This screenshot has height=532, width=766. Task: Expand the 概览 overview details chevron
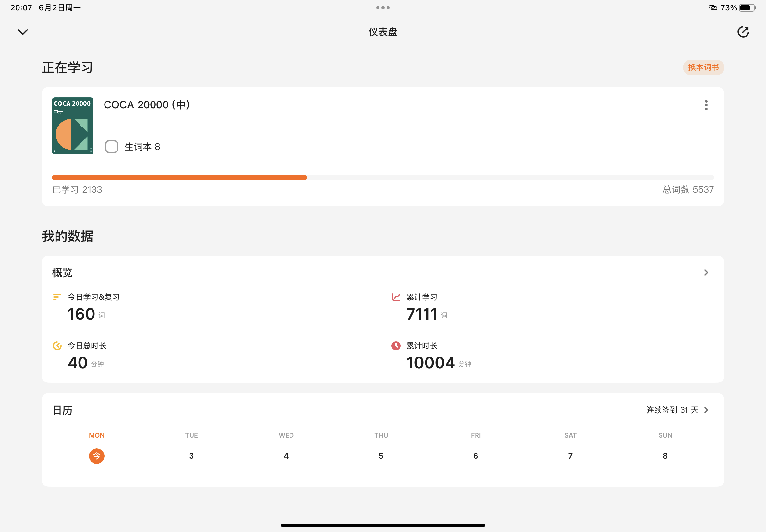706,273
